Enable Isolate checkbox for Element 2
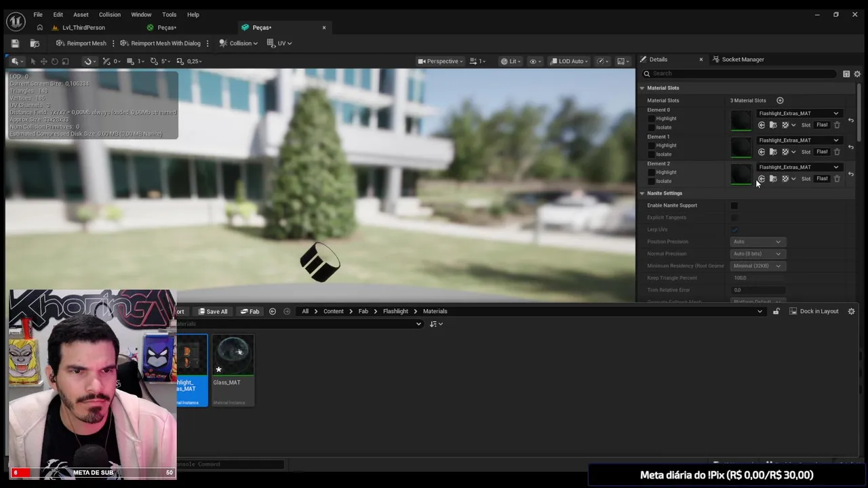 (652, 181)
